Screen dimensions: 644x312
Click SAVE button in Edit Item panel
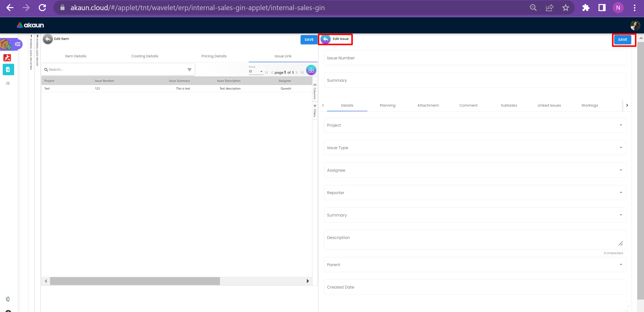coord(309,40)
